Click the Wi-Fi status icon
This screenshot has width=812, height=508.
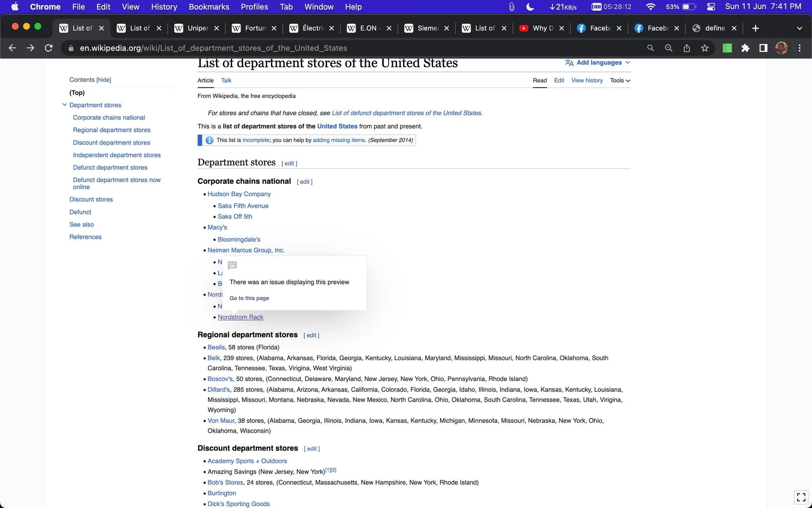650,7
